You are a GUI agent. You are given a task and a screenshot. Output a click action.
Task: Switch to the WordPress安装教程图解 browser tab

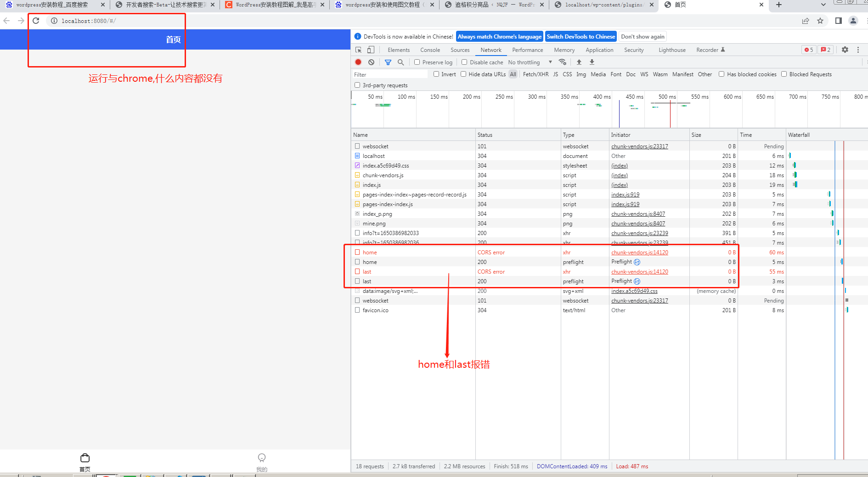pos(275,5)
